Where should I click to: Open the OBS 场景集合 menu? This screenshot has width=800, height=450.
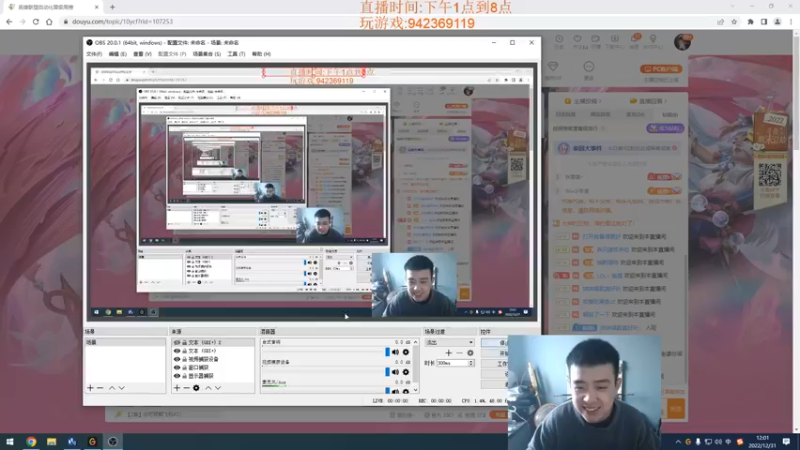[x=207, y=54]
